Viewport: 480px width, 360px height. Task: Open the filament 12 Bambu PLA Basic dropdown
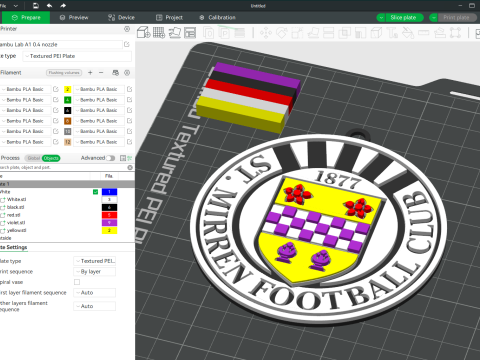pyautogui.click(x=99, y=142)
